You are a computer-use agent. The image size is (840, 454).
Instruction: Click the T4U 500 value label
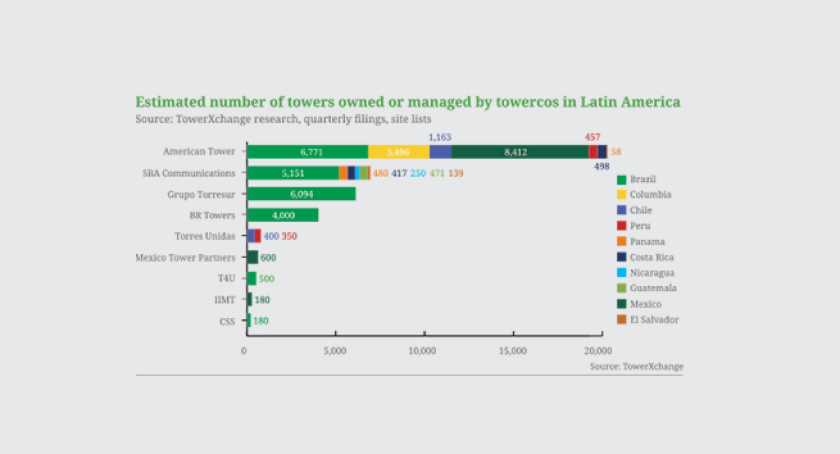point(266,279)
